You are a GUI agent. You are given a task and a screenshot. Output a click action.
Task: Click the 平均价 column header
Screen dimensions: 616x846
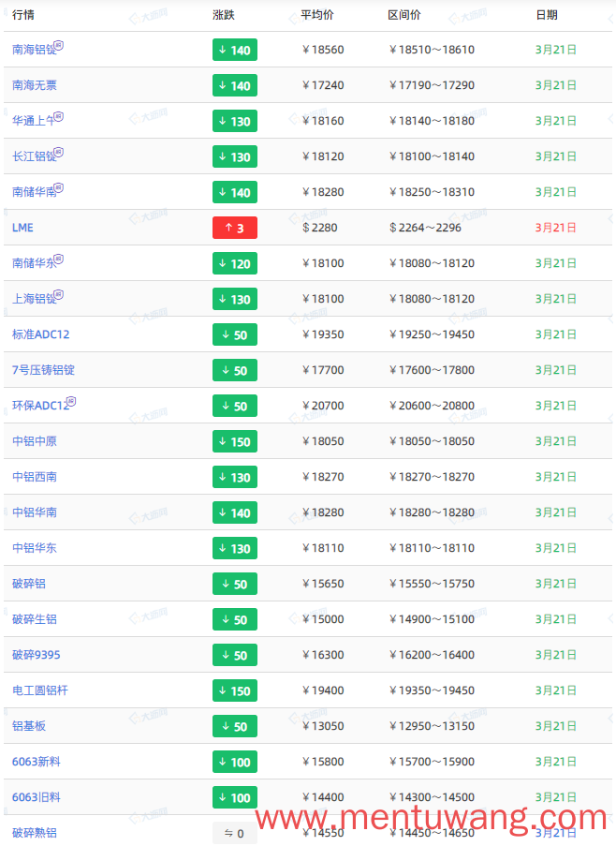tap(317, 15)
